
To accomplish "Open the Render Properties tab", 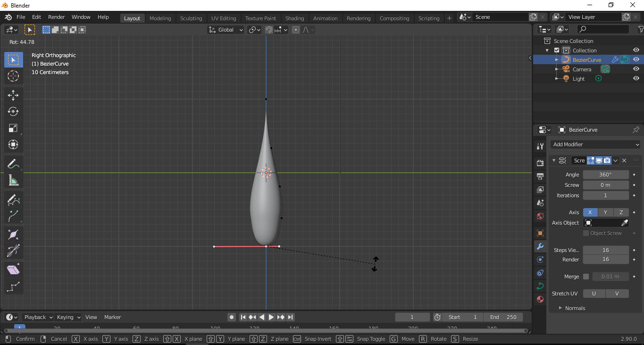I will [x=540, y=163].
